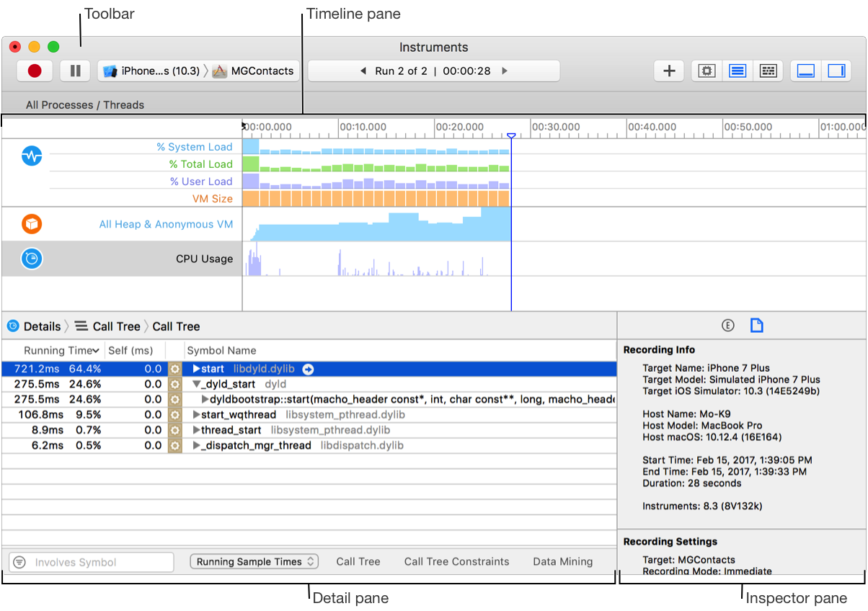This screenshot has height=611, width=868.
Task: Toggle the detail type list view
Action: (737, 71)
